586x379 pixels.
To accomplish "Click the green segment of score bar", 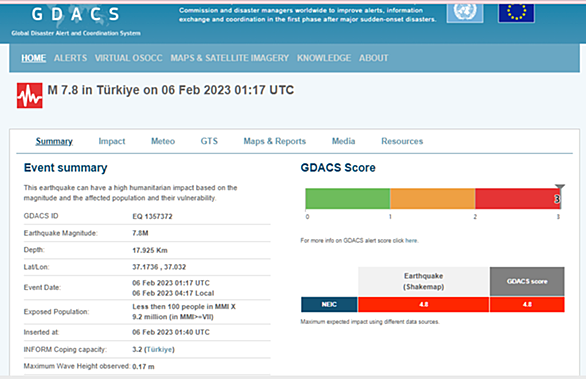I will pos(348,198).
